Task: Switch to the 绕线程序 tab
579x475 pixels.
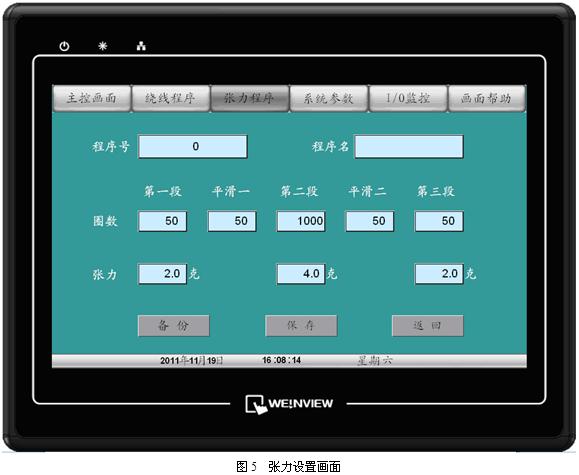Action: click(x=171, y=98)
